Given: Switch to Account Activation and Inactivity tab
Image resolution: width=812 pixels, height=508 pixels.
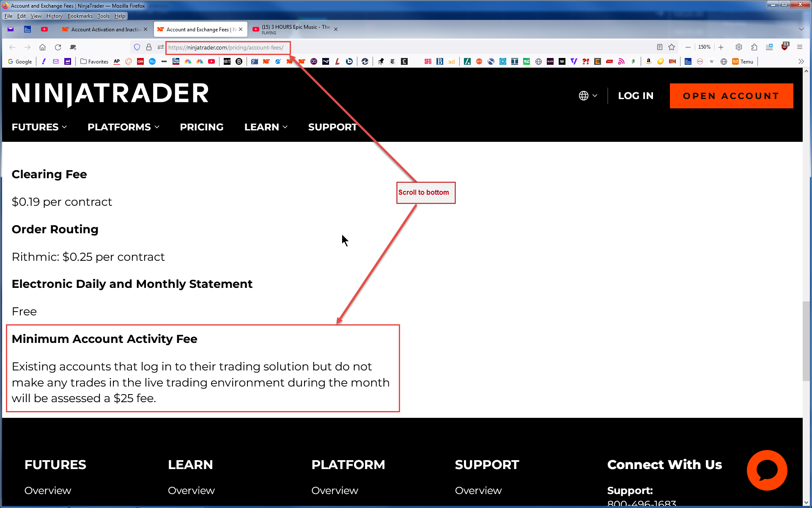Looking at the screenshot, I should pos(105,29).
